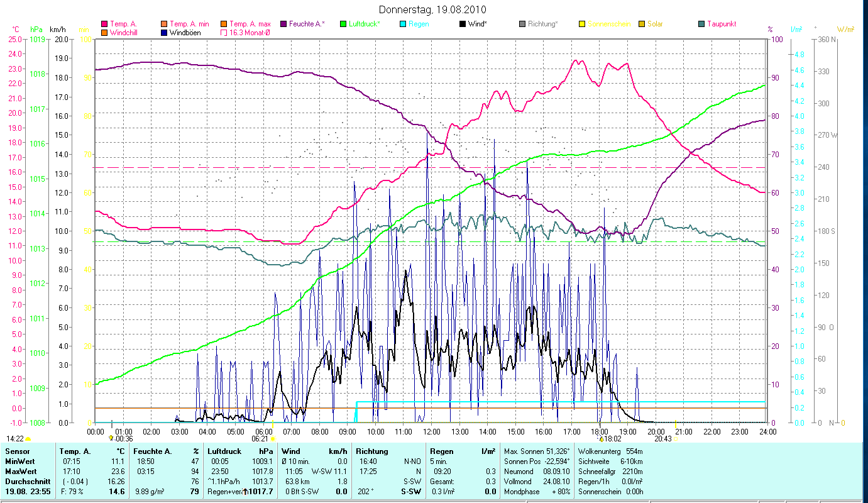Click the sun icon next to 14:22
868x503 pixels.
(x=28, y=438)
